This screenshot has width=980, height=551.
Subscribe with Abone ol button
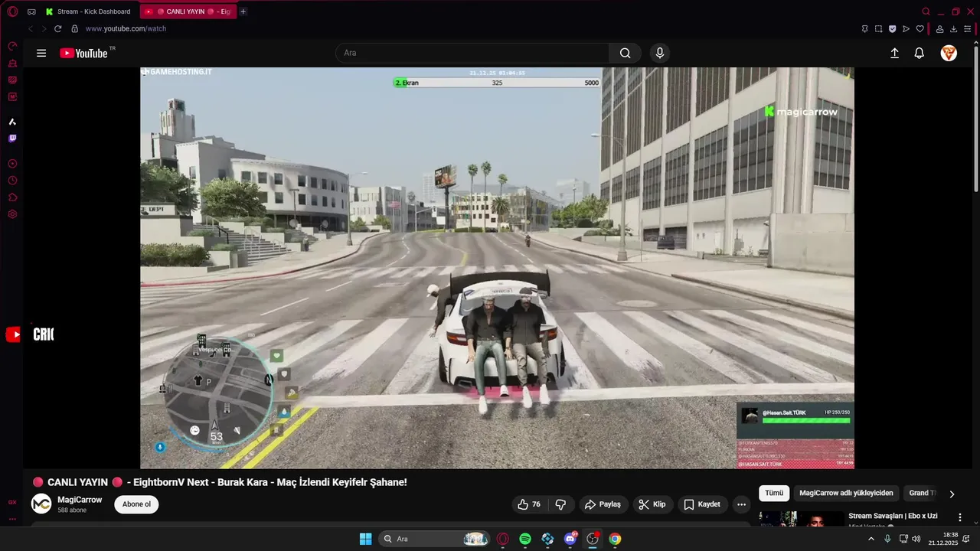coord(136,504)
